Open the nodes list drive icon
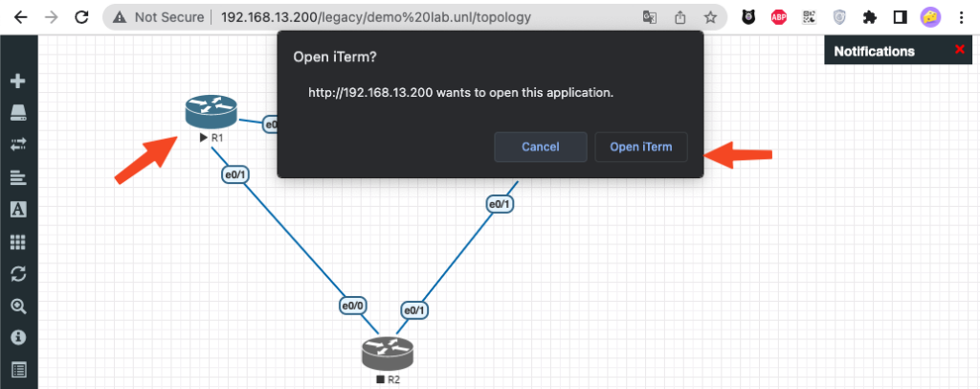The image size is (980, 389). (x=19, y=112)
